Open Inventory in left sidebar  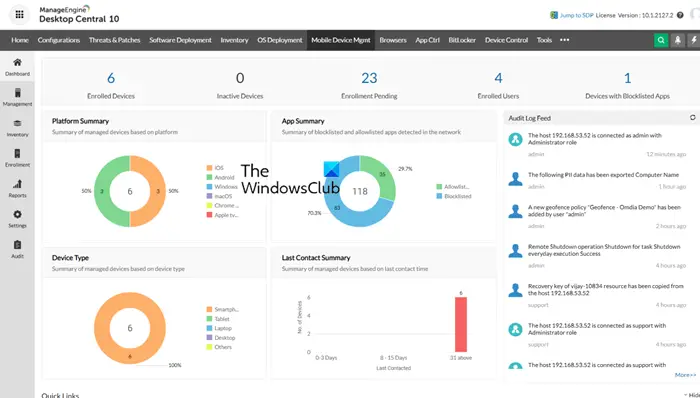pyautogui.click(x=17, y=128)
